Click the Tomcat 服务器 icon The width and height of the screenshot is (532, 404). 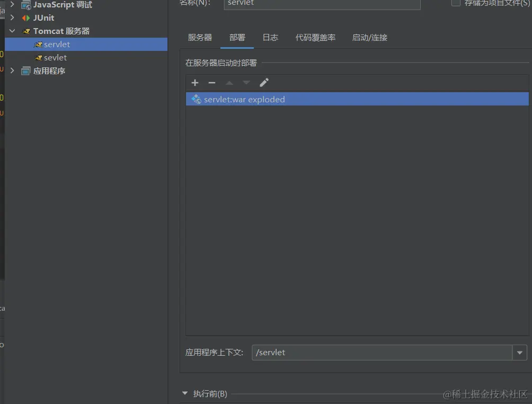coord(26,31)
